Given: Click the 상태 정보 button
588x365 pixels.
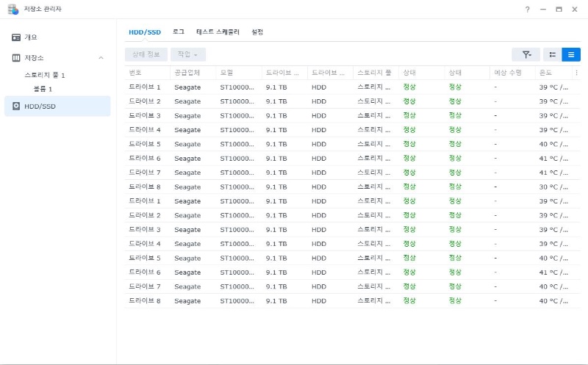Looking at the screenshot, I should 146,54.
